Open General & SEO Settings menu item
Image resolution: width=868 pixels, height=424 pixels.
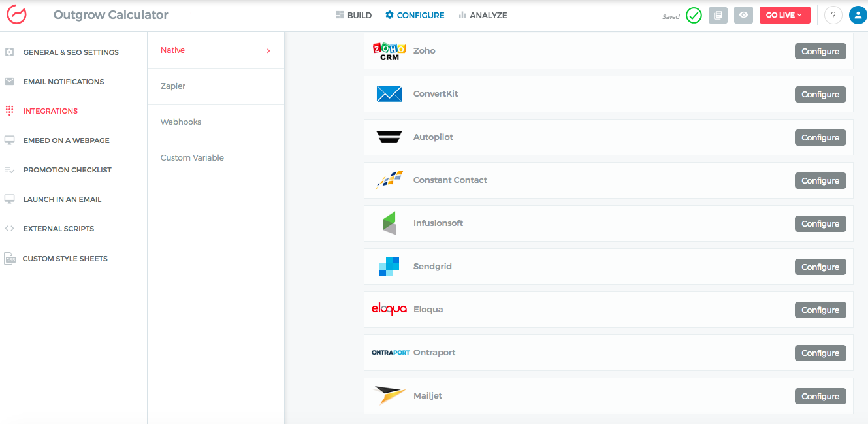(71, 52)
